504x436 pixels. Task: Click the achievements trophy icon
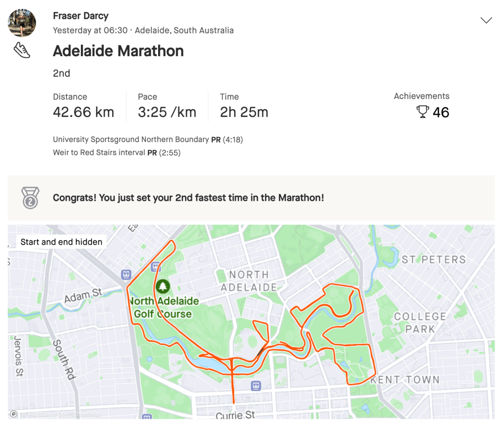(423, 112)
